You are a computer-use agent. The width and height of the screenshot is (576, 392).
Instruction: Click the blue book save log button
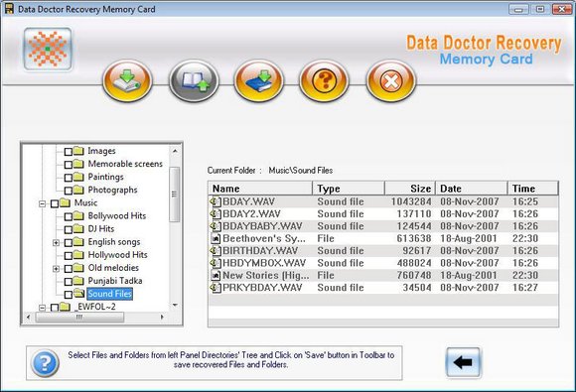[x=258, y=80]
